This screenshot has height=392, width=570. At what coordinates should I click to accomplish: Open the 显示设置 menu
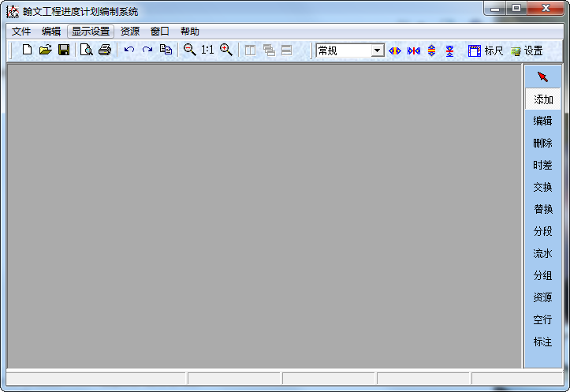(x=91, y=32)
